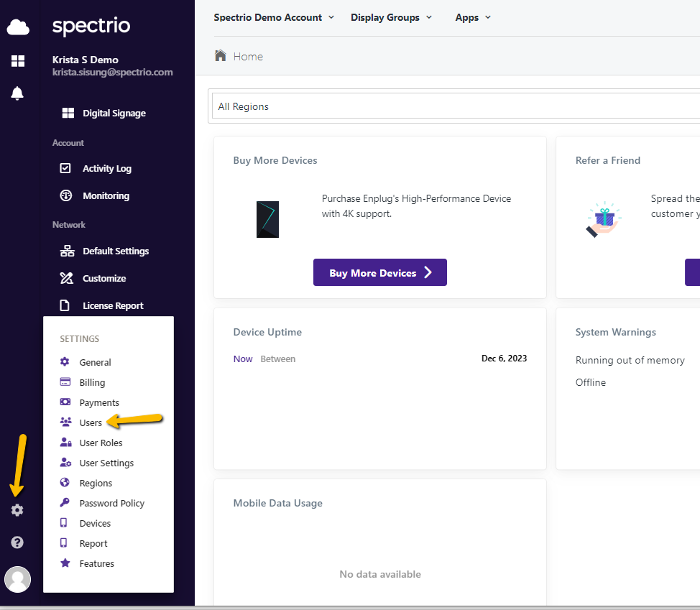
Task: Click the Spectrio cloud logo
Action: click(x=17, y=27)
